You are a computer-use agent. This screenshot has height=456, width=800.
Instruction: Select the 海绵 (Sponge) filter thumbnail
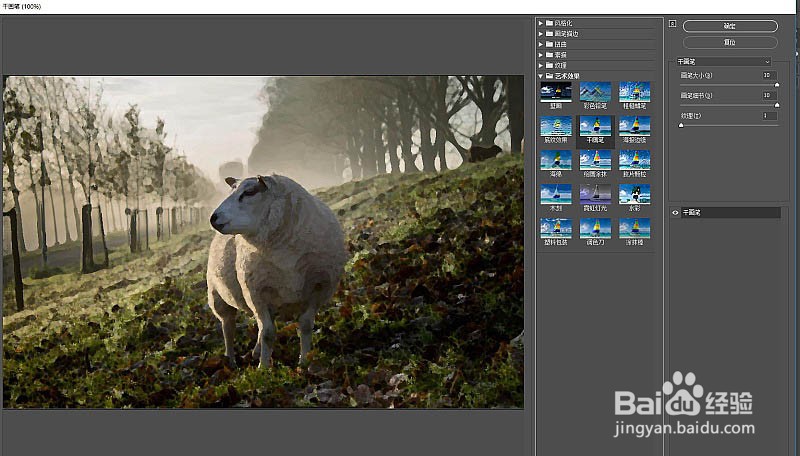pos(556,160)
